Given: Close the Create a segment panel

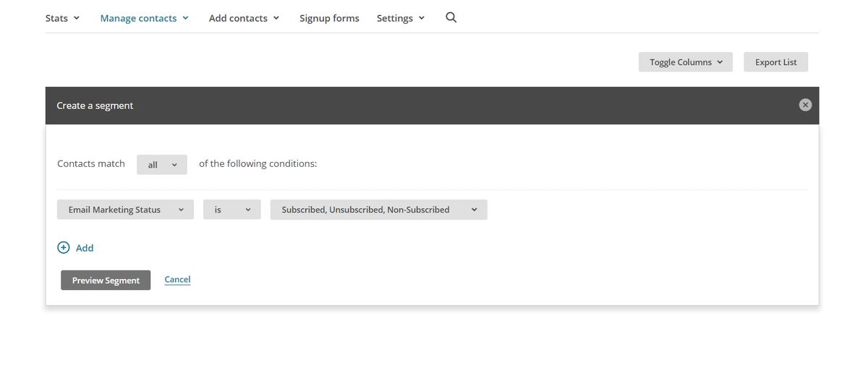Looking at the screenshot, I should coord(805,105).
